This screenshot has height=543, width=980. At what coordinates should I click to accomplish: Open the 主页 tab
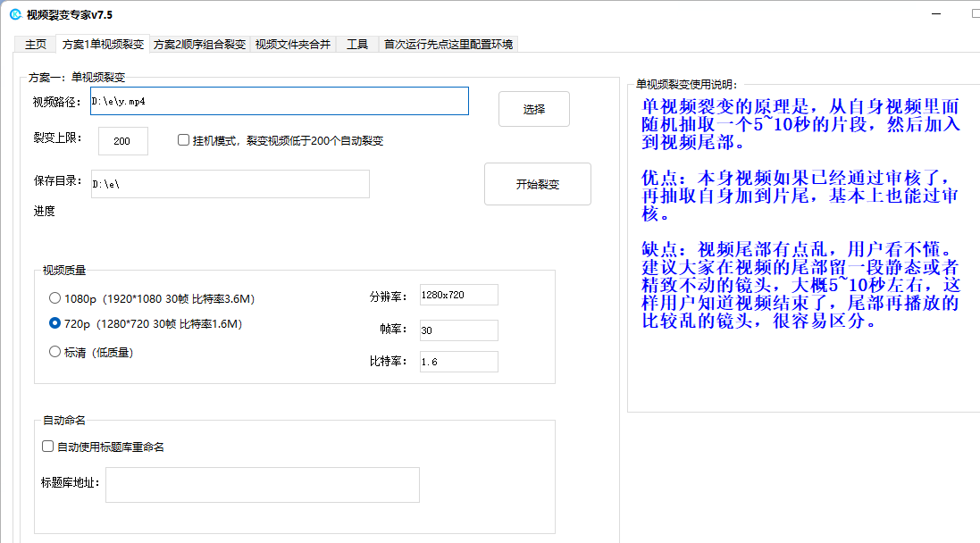coord(36,44)
